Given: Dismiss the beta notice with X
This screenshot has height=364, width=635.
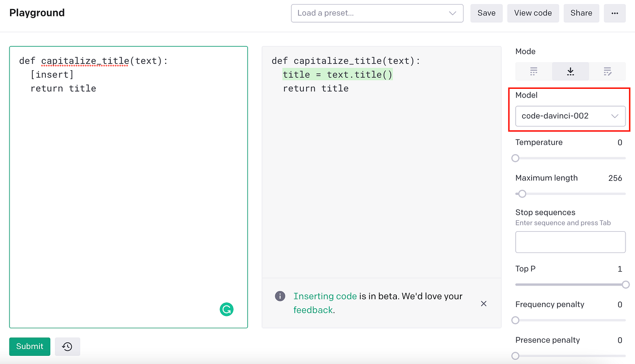Looking at the screenshot, I should [x=484, y=303].
